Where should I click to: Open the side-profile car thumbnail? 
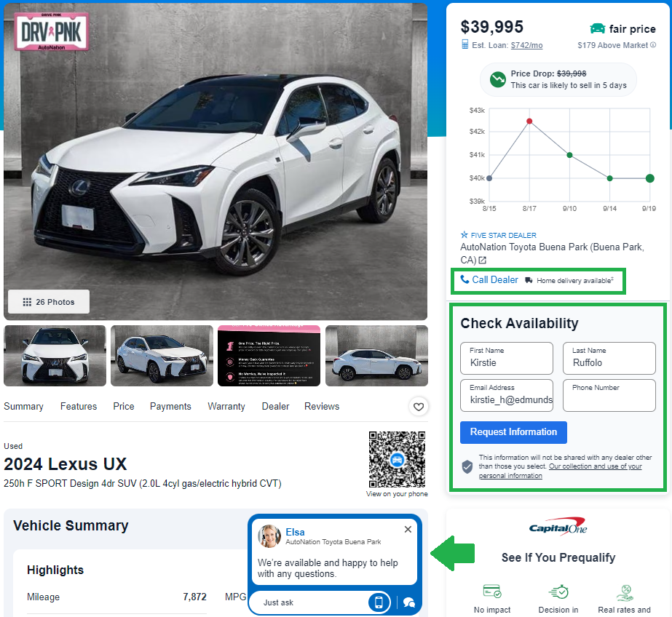coord(376,356)
